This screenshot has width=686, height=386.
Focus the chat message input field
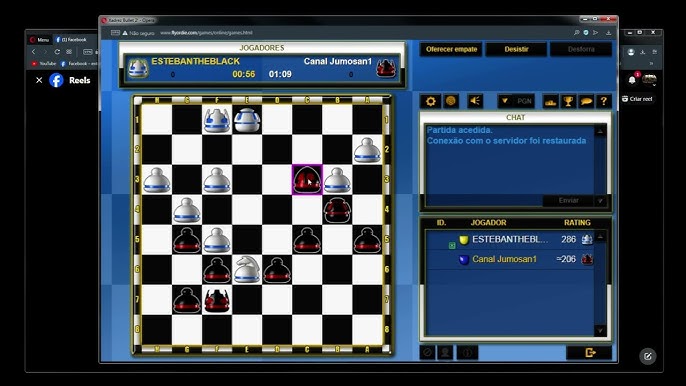click(x=484, y=200)
